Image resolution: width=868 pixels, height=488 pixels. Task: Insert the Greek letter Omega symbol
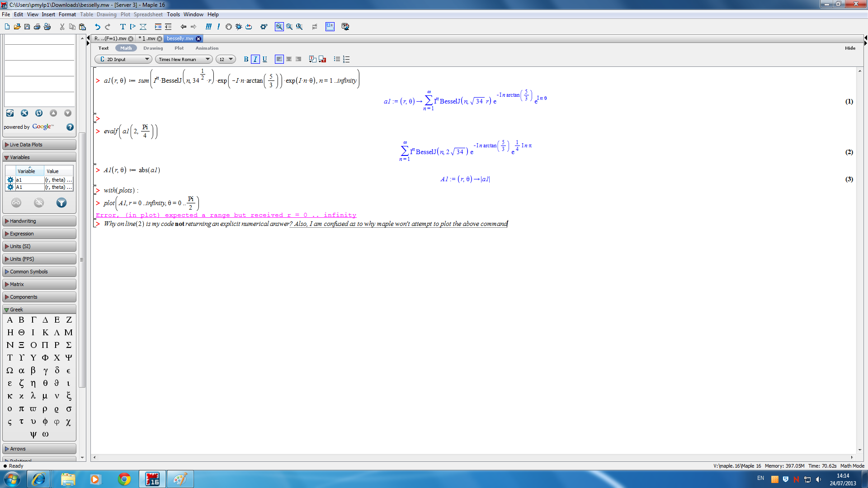(x=10, y=371)
